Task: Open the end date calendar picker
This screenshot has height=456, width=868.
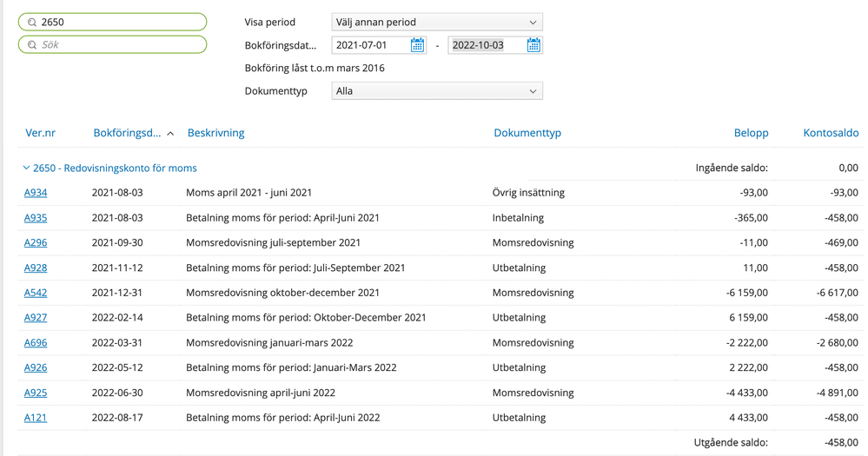Action: [533, 45]
